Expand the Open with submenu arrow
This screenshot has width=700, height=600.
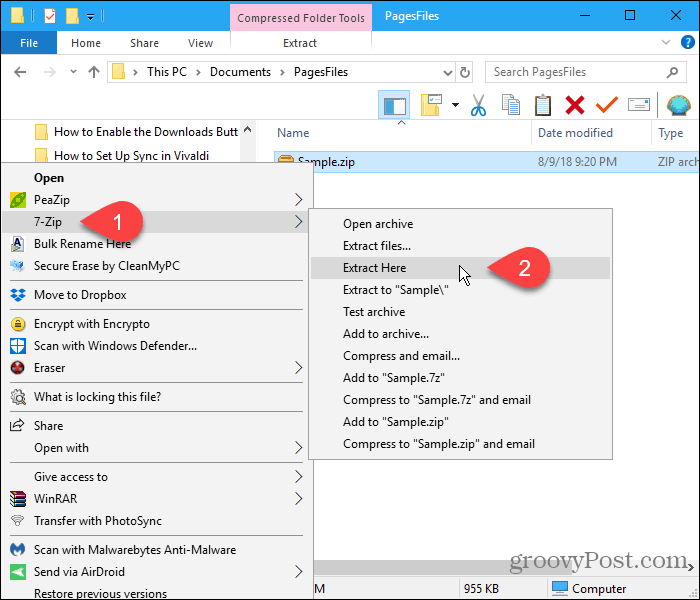click(299, 448)
